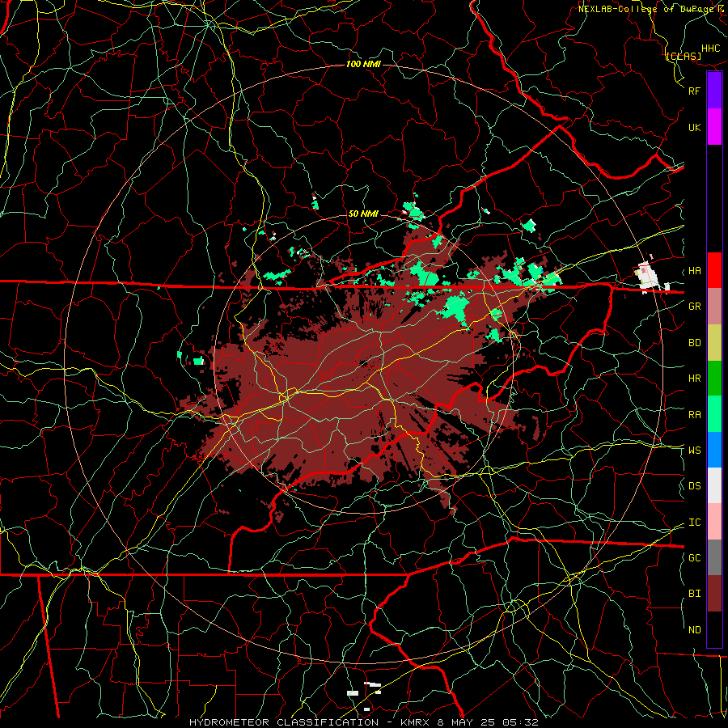Select the WS blue legend swatch
The width and height of the screenshot is (728, 728).
pyautogui.click(x=714, y=450)
